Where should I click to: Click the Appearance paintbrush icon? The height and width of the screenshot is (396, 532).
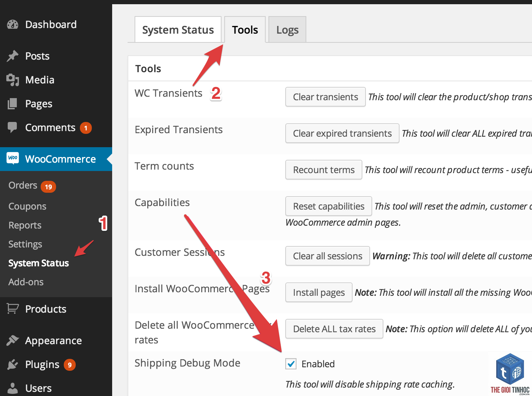click(x=13, y=340)
